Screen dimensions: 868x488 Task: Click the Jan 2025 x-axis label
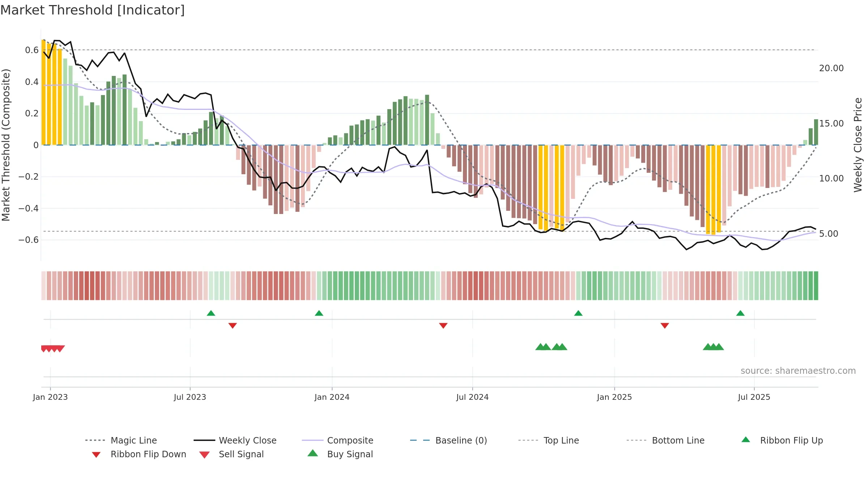click(614, 397)
